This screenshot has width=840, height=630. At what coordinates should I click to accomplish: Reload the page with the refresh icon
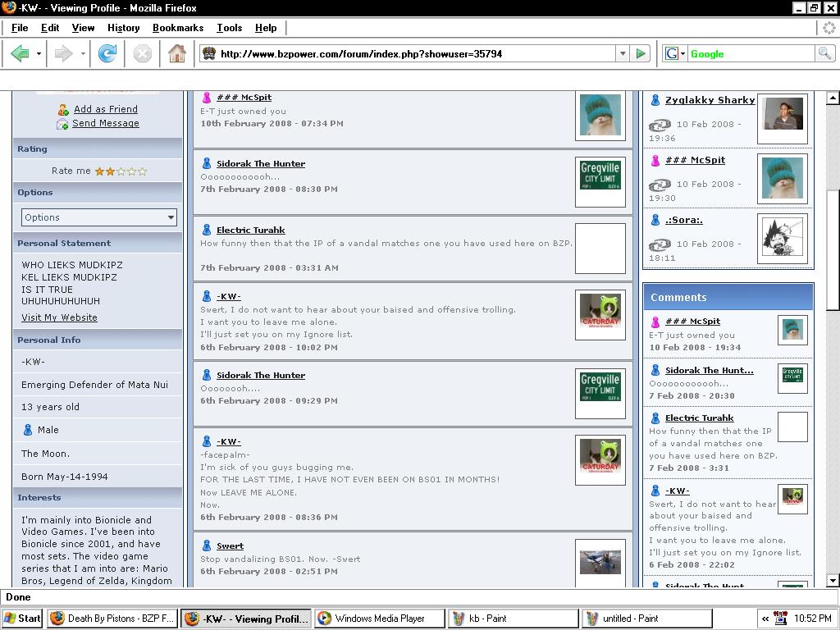pos(107,53)
